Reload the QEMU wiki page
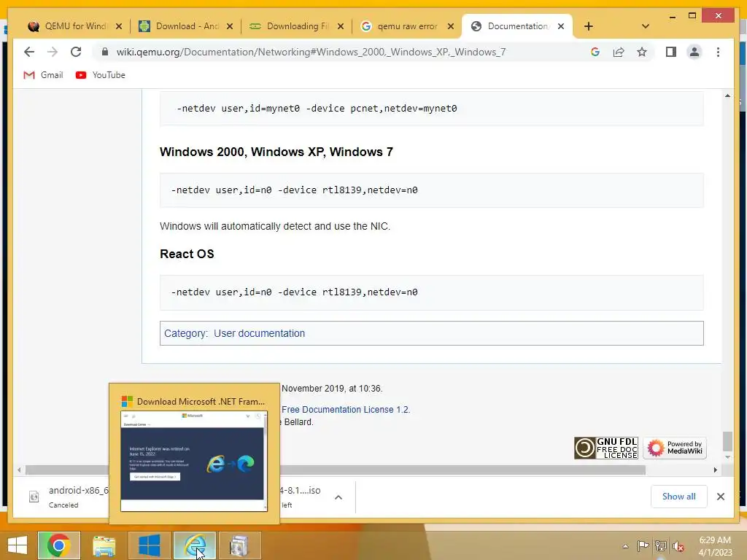This screenshot has height=560, width=747. pos(76,52)
